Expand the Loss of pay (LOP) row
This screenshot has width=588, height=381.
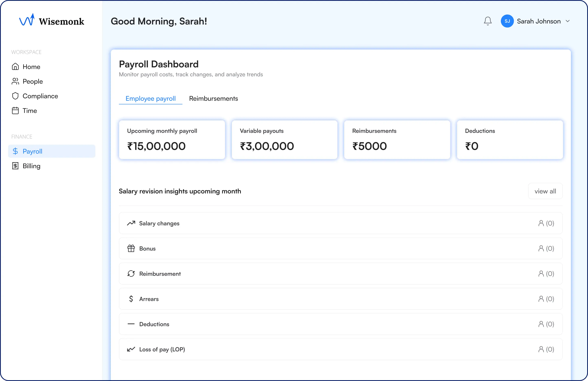click(340, 349)
